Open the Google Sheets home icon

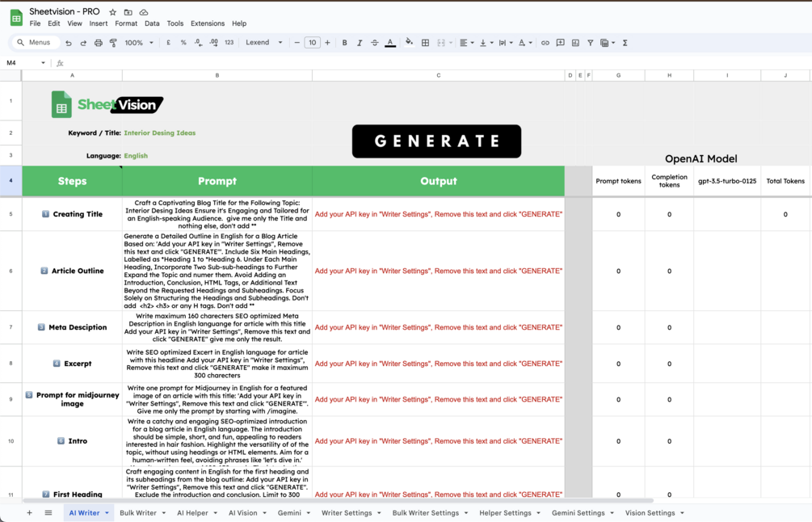pyautogui.click(x=17, y=18)
